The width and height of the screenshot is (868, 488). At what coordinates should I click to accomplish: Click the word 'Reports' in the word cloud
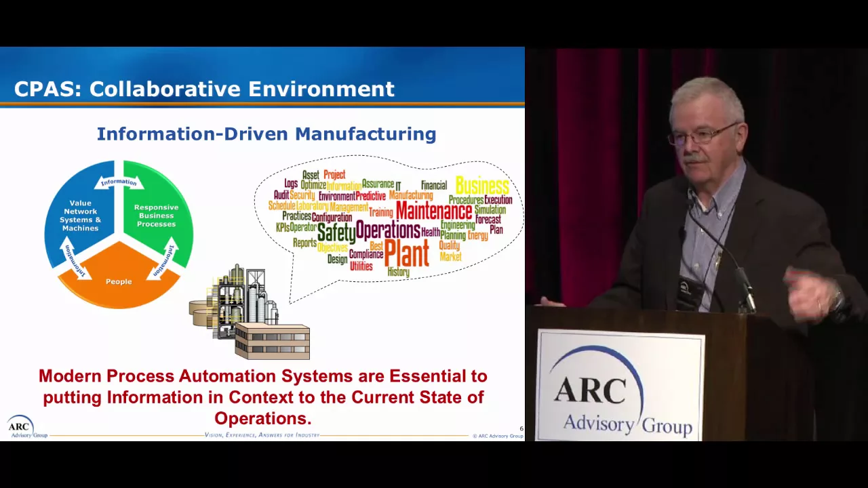point(304,243)
